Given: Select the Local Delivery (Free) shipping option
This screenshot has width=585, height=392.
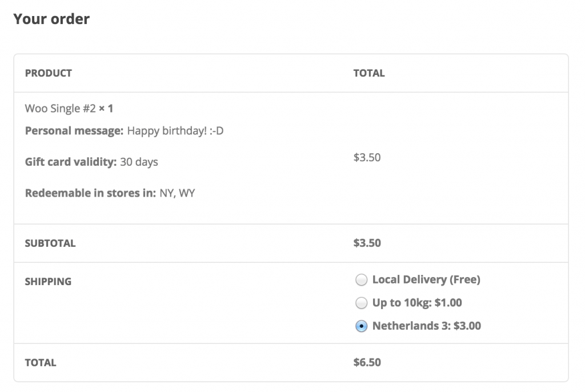Looking at the screenshot, I should (361, 280).
